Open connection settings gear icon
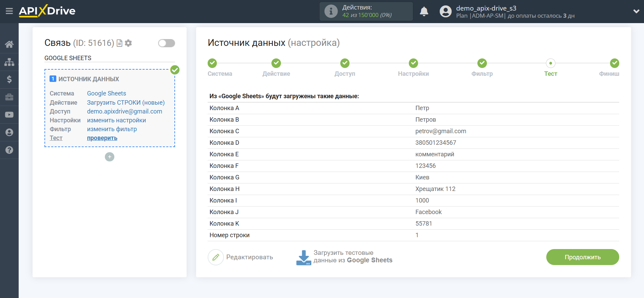Screen dimensions: 644x298 click(128, 43)
